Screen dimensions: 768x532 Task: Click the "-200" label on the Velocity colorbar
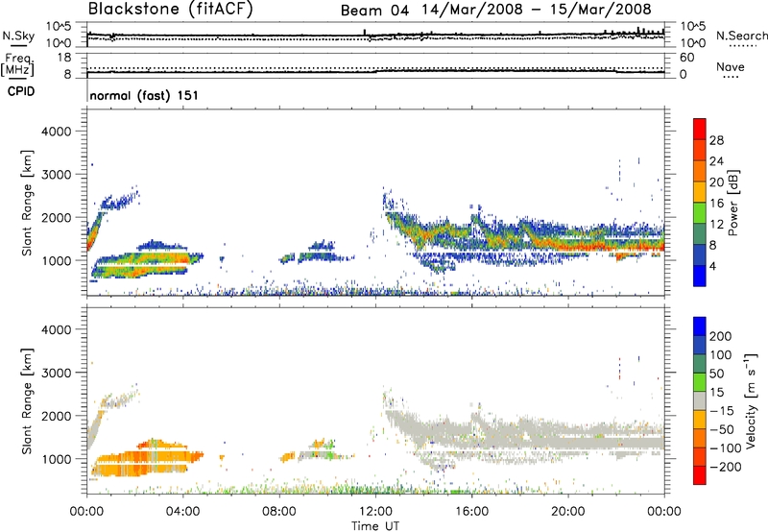(726, 467)
